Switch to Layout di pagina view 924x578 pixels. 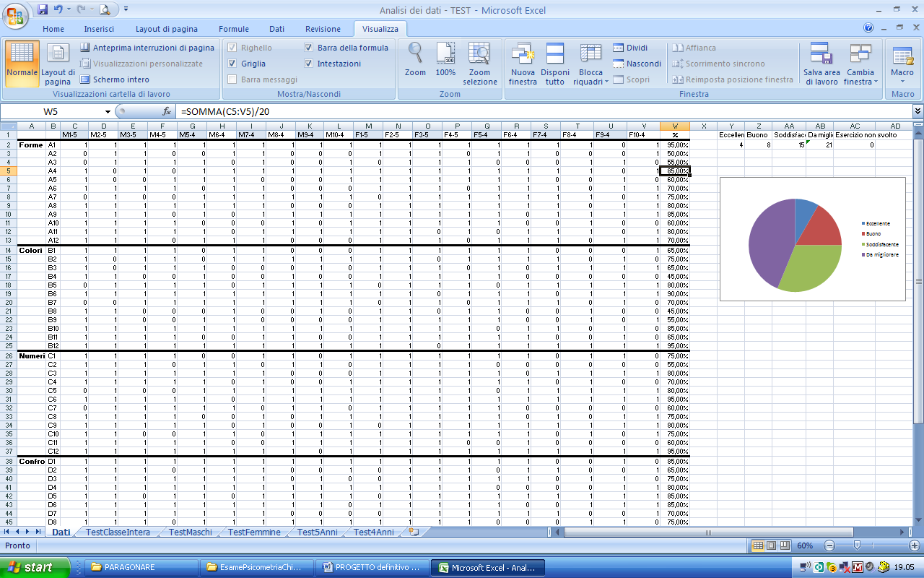[x=58, y=64]
